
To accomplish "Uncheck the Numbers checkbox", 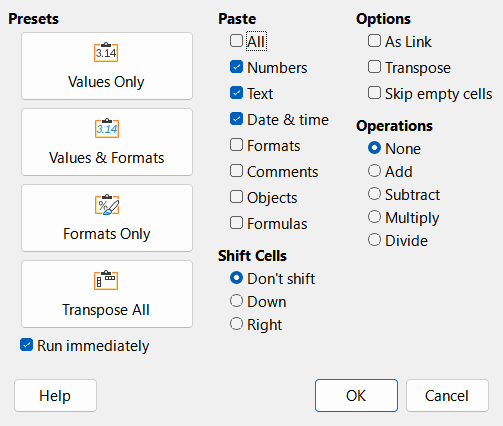I will click(236, 67).
